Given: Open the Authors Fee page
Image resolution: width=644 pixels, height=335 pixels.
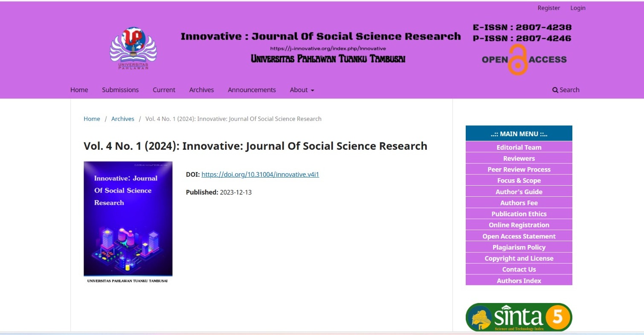Looking at the screenshot, I should 519,203.
